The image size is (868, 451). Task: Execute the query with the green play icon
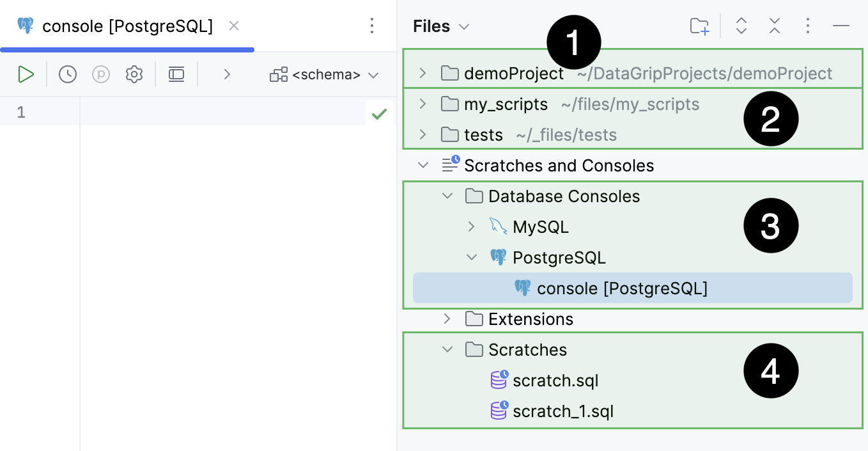[26, 74]
